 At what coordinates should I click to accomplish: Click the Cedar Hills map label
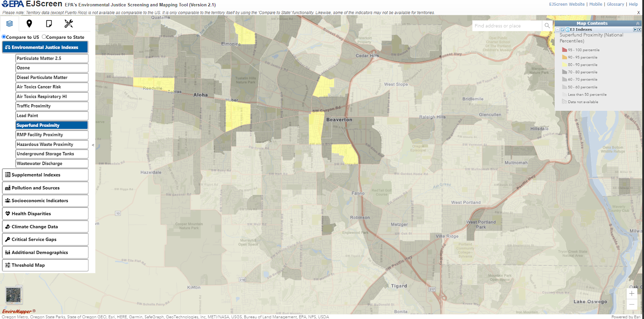(367, 56)
